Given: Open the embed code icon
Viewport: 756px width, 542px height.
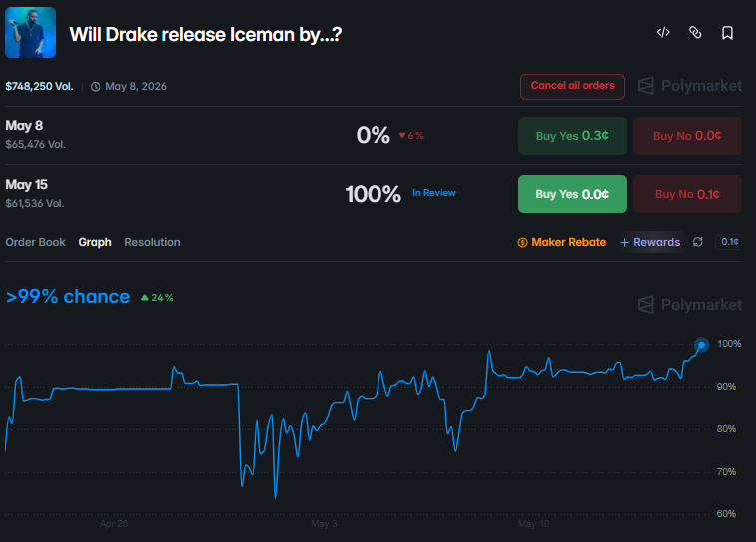Looking at the screenshot, I should [x=663, y=33].
